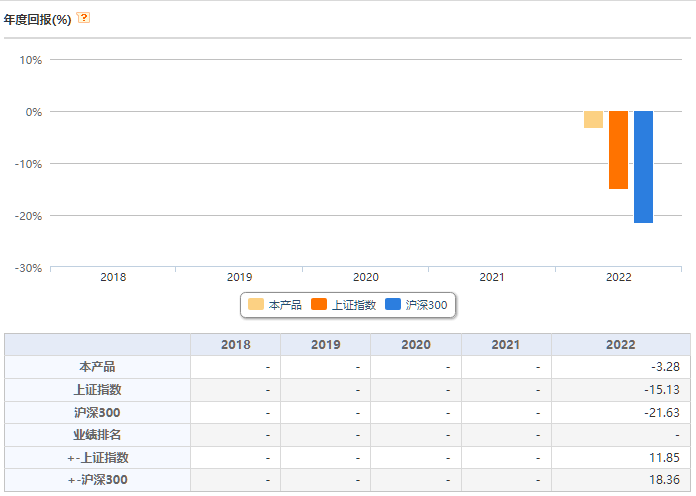
Task: Click the 2020 x-axis label on chart
Action: pos(366,277)
